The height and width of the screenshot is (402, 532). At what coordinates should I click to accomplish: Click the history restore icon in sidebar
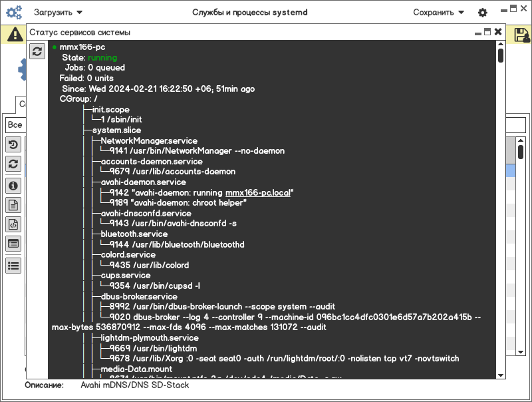point(13,144)
